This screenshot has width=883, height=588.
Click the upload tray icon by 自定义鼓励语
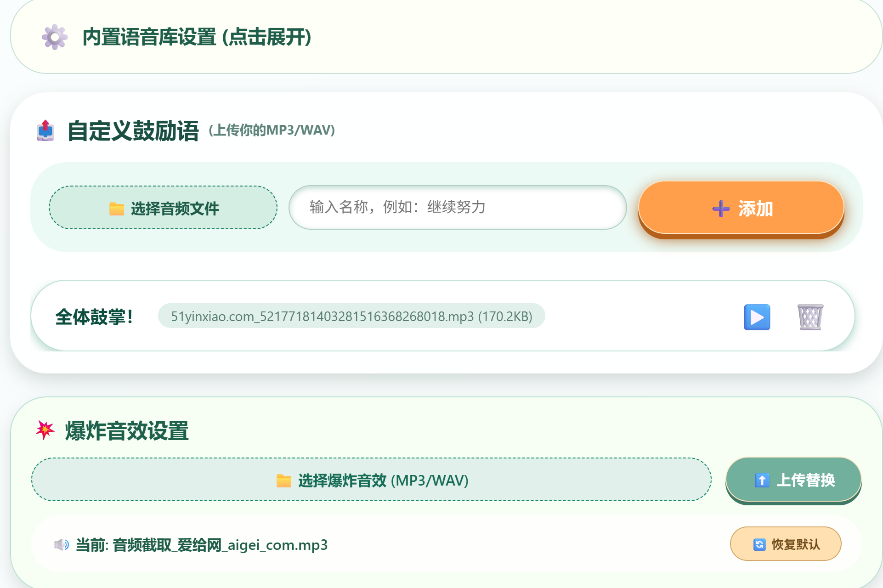tap(45, 131)
